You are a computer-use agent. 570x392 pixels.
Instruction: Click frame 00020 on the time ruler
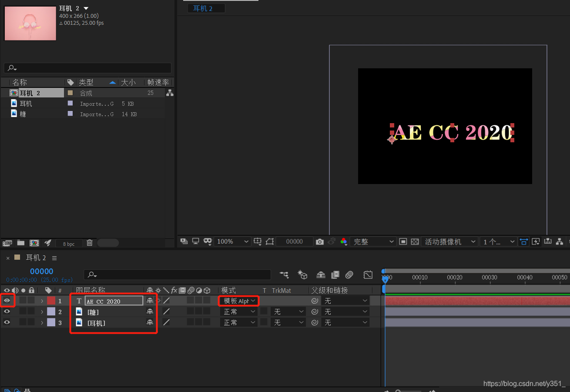[455, 278]
